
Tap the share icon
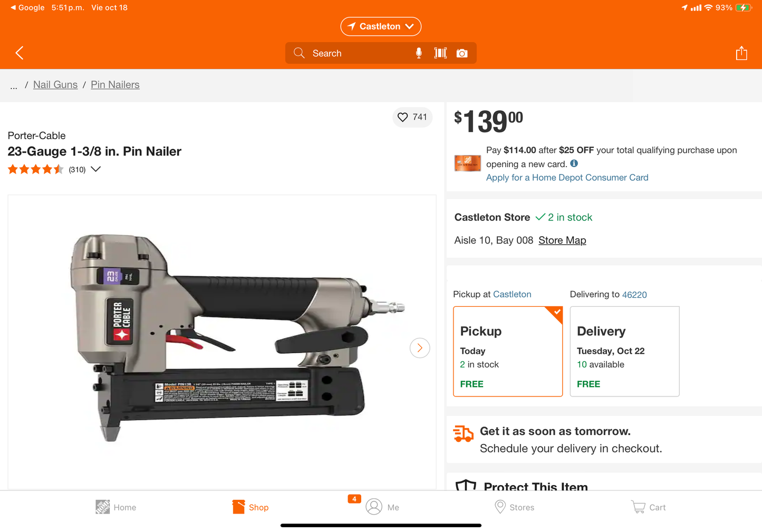741,53
